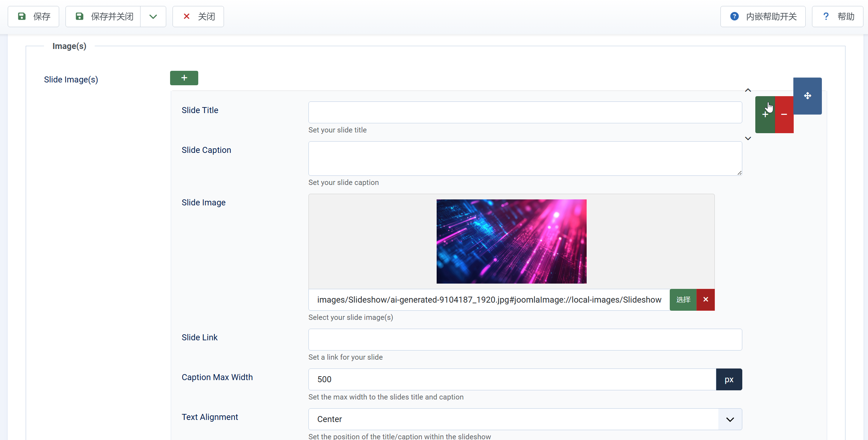Click into the Slide Title field
This screenshot has width=868, height=440.
click(x=525, y=112)
